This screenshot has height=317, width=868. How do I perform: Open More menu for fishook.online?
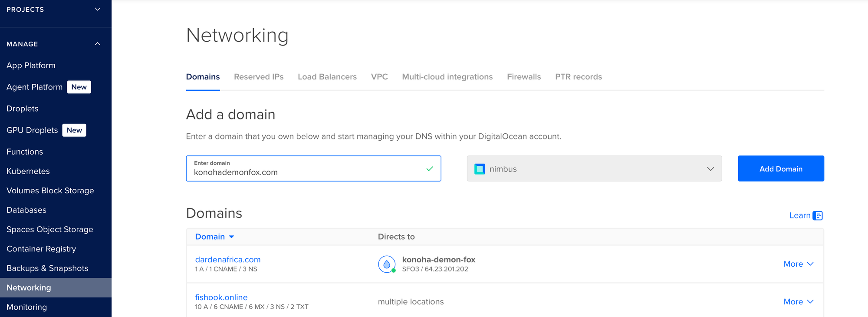798,302
